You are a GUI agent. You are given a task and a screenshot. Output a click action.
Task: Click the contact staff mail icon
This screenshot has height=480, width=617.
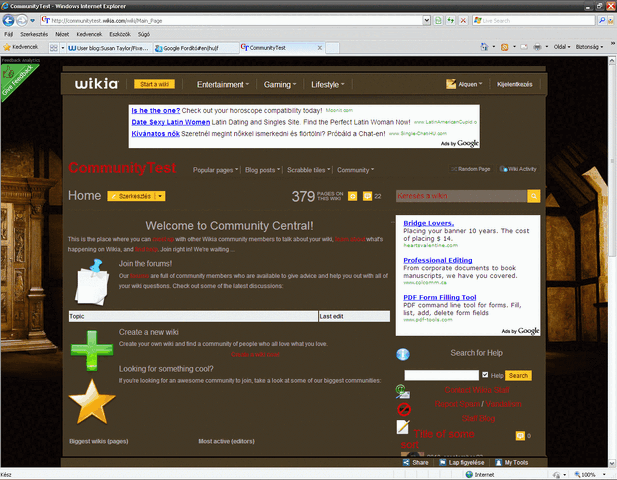tap(403, 392)
